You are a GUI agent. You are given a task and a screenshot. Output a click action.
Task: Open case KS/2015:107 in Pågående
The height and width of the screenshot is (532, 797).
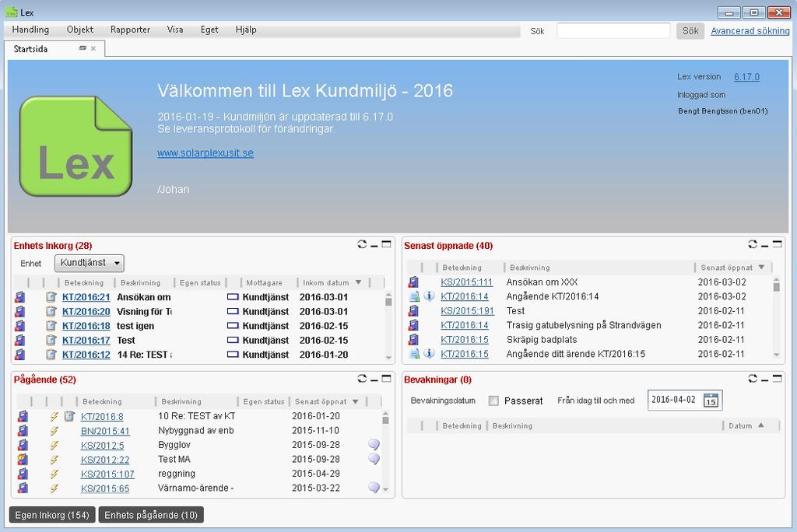click(x=107, y=474)
